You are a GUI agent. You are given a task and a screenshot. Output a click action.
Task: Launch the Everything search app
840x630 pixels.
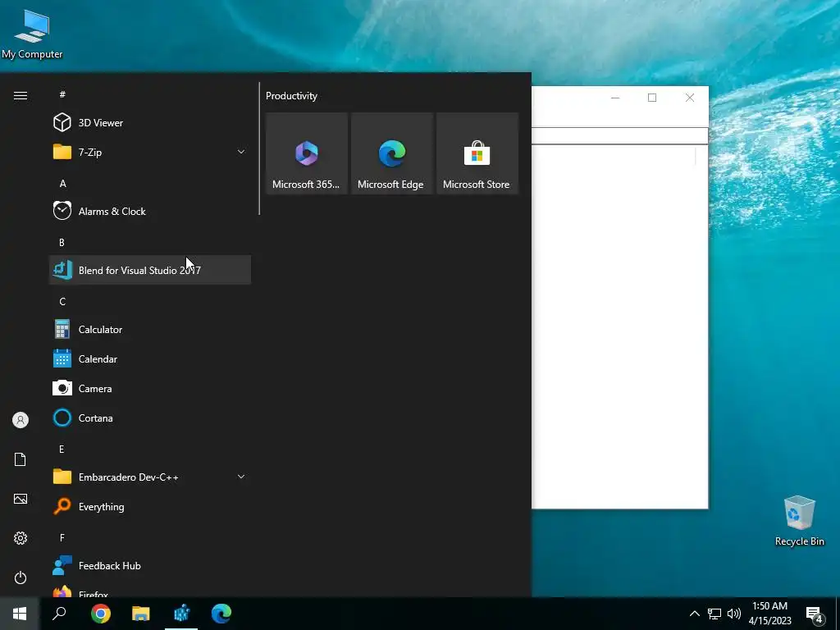pyautogui.click(x=150, y=506)
